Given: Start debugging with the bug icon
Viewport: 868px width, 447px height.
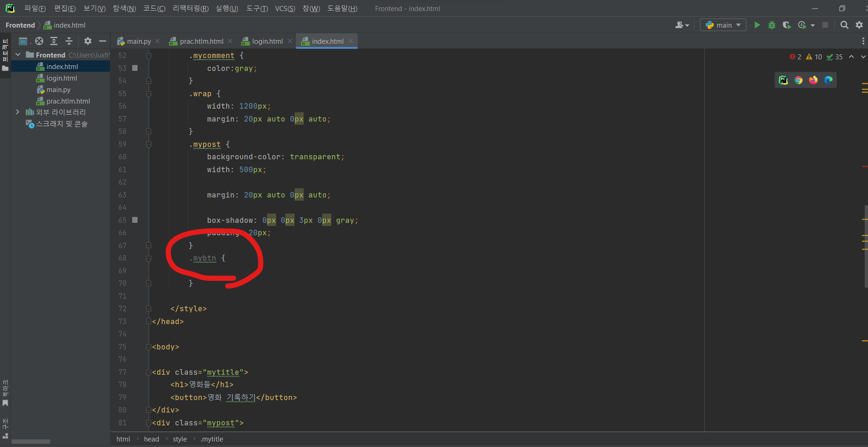Looking at the screenshot, I should point(772,25).
